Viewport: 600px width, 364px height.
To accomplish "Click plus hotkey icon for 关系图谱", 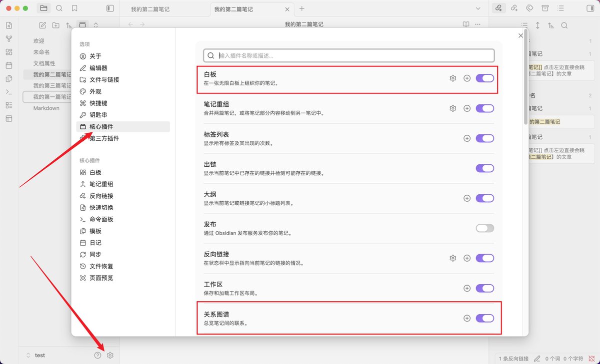I will point(467,318).
